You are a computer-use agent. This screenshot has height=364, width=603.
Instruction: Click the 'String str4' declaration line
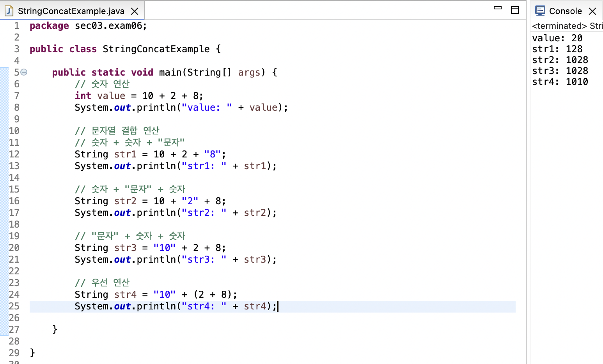pyautogui.click(x=156, y=295)
